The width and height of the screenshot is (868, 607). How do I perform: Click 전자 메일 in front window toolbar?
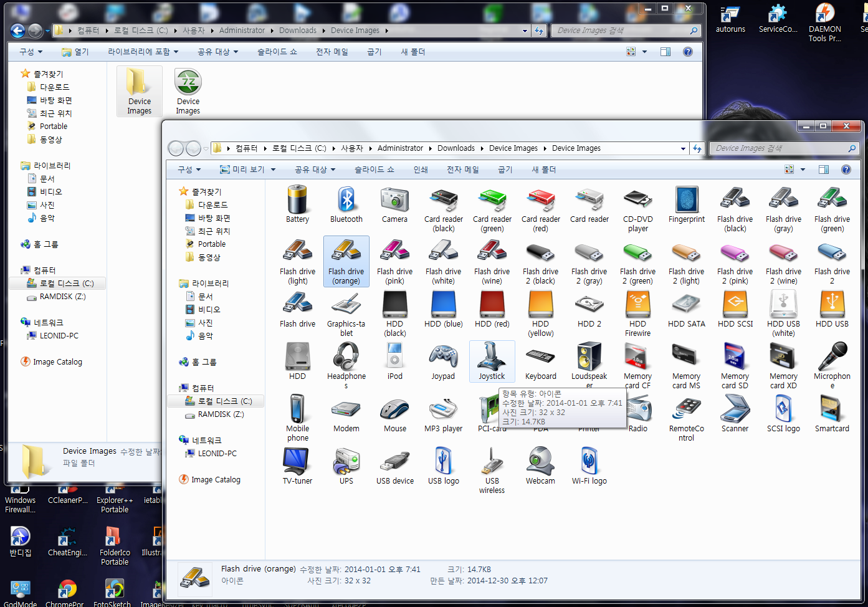tap(463, 170)
